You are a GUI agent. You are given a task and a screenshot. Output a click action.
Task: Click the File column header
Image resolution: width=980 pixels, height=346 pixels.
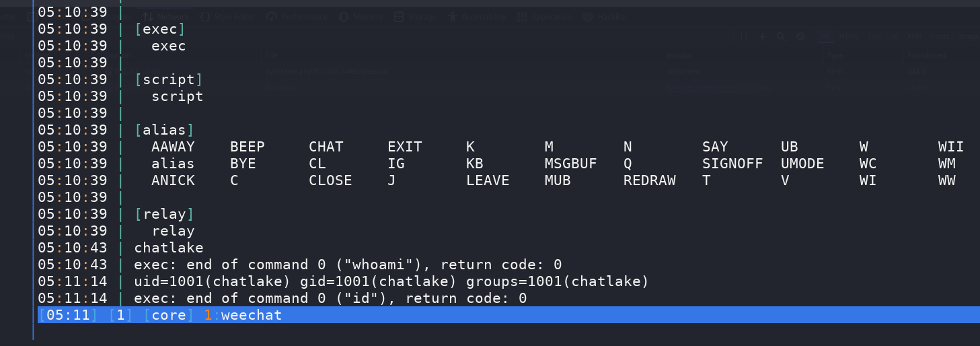click(270, 55)
